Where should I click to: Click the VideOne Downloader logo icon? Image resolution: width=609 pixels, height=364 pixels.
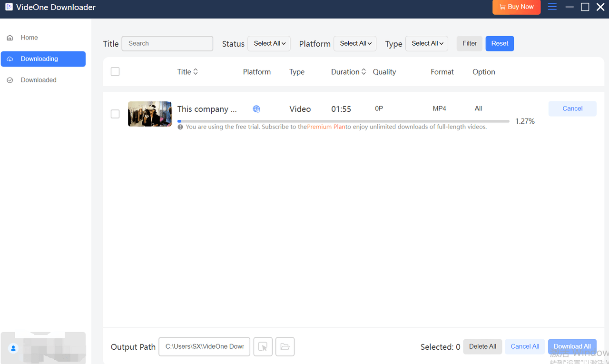pos(9,7)
